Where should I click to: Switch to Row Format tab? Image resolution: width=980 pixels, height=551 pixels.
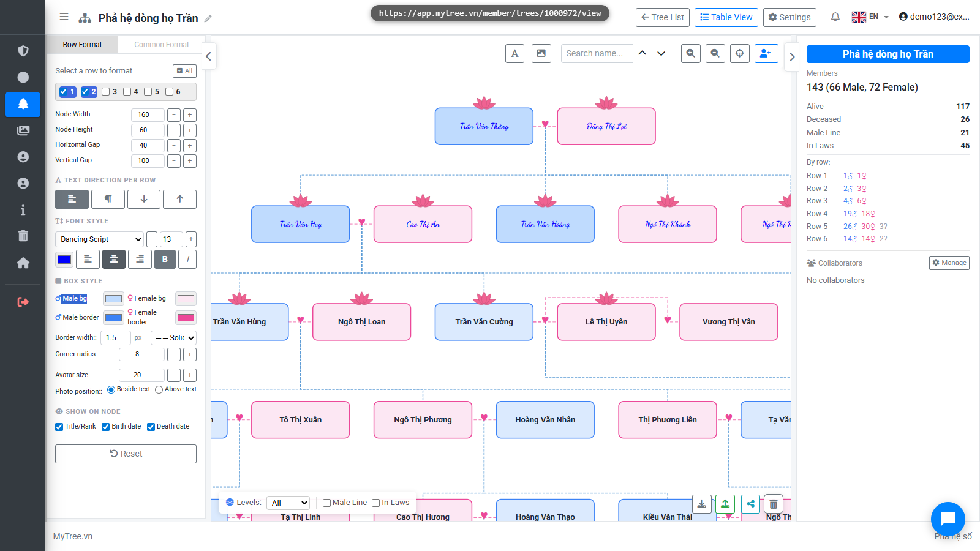pos(82,45)
